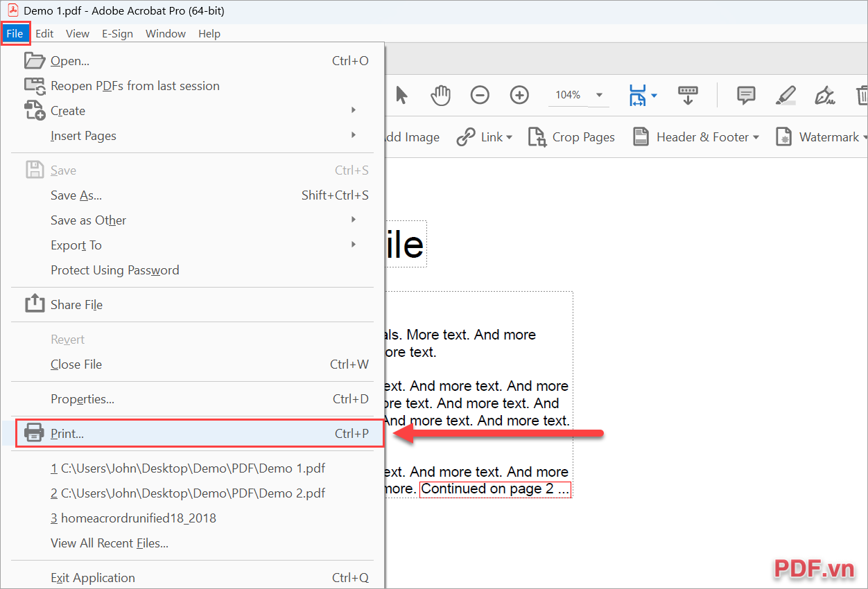The height and width of the screenshot is (589, 868).
Task: Expand the Export To submenu
Action: pyautogui.click(x=192, y=245)
